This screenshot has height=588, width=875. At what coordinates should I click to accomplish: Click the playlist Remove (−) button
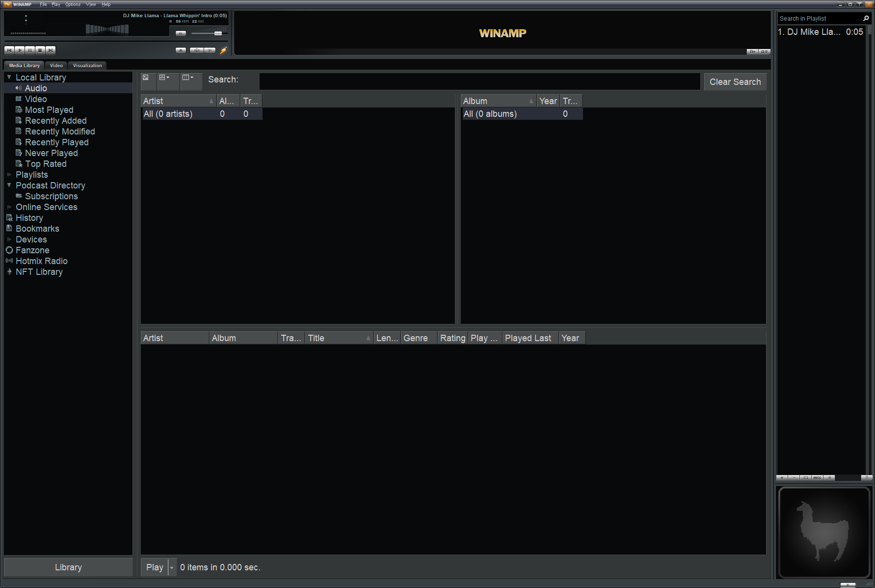pos(794,478)
